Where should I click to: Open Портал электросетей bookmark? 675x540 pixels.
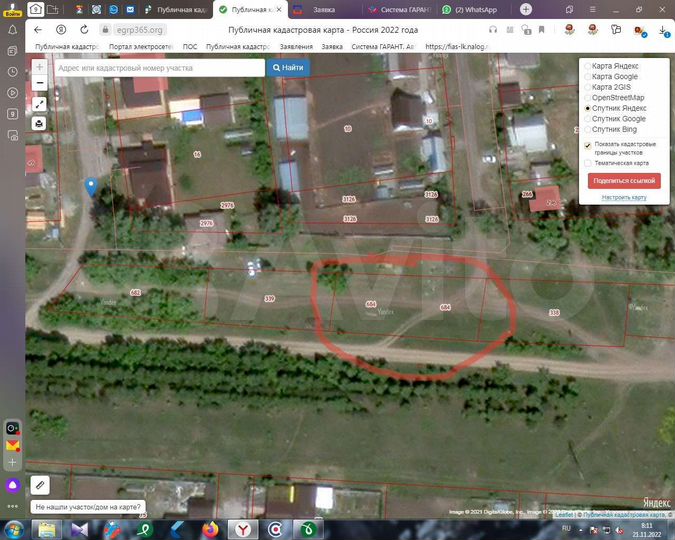pyautogui.click(x=140, y=47)
